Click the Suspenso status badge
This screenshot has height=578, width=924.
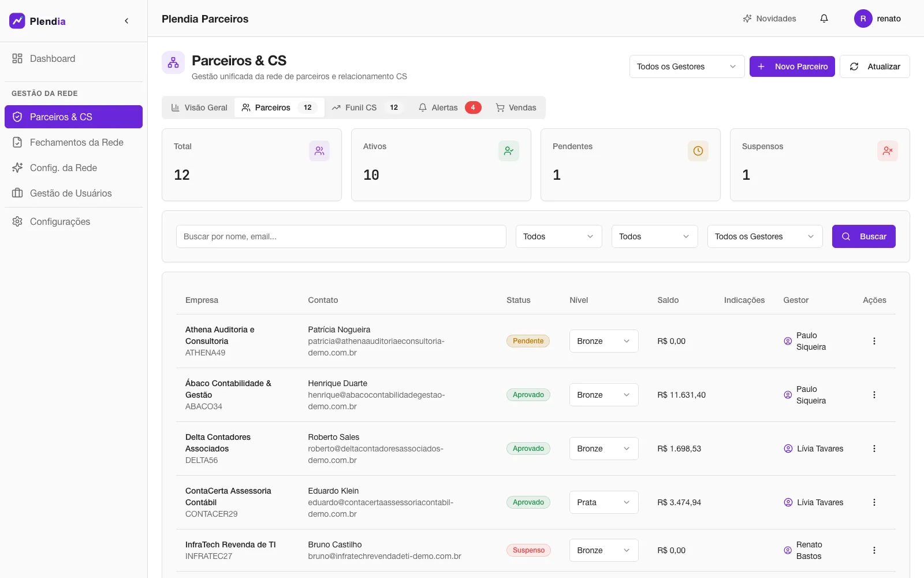click(528, 550)
